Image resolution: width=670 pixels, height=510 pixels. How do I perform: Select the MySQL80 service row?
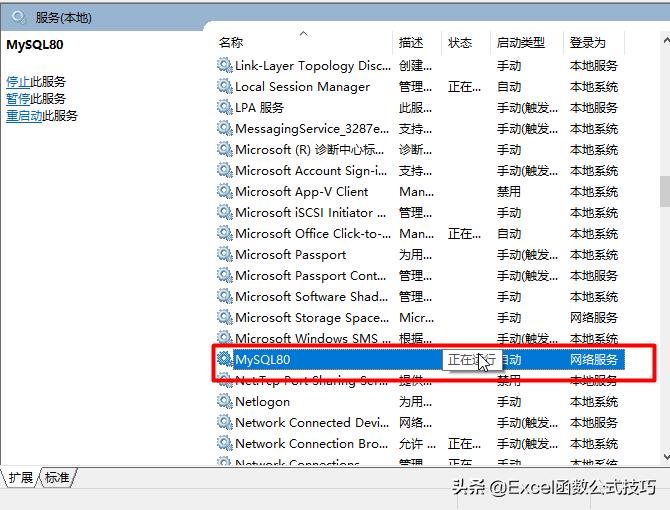coord(420,359)
